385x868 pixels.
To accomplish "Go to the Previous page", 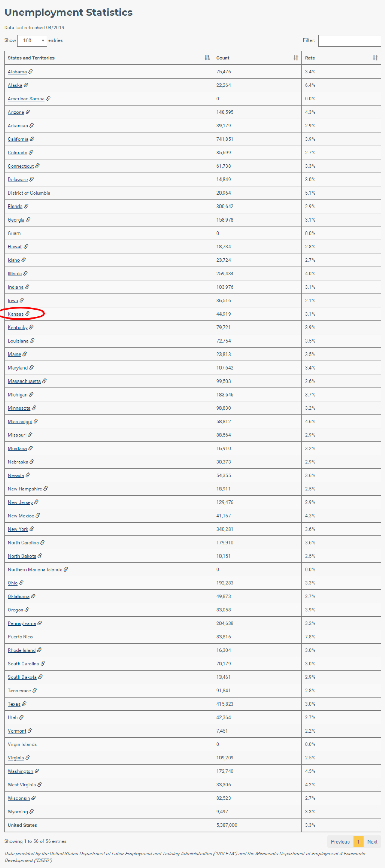I will [340, 842].
